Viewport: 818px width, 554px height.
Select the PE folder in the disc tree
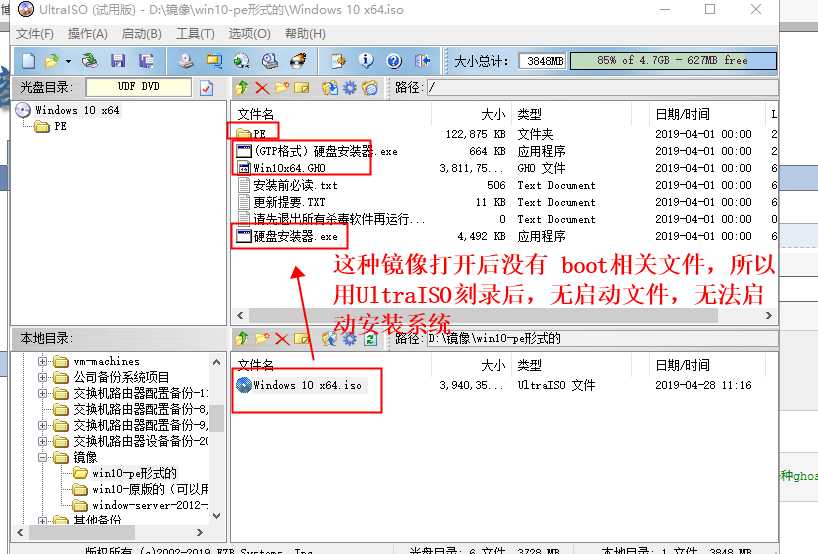click(60, 126)
